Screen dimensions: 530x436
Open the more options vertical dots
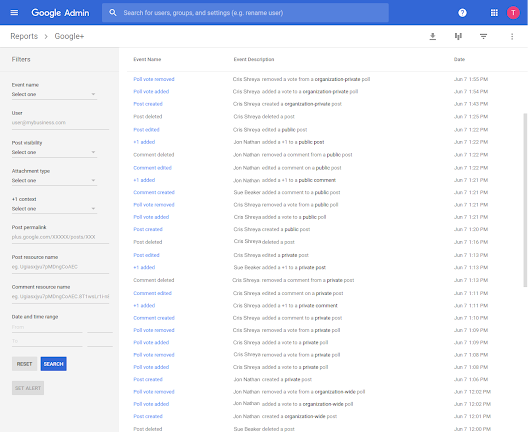tap(512, 36)
